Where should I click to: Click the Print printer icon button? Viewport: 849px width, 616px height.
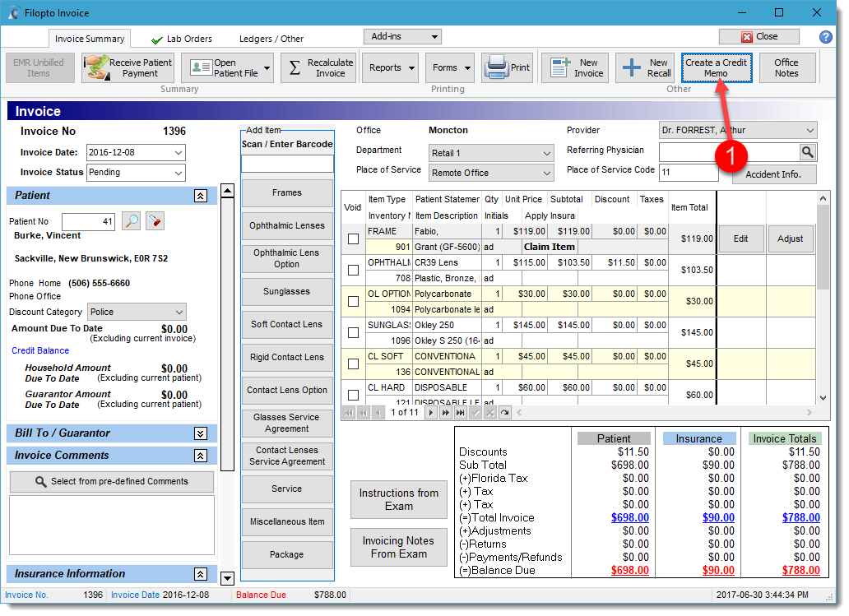point(507,67)
